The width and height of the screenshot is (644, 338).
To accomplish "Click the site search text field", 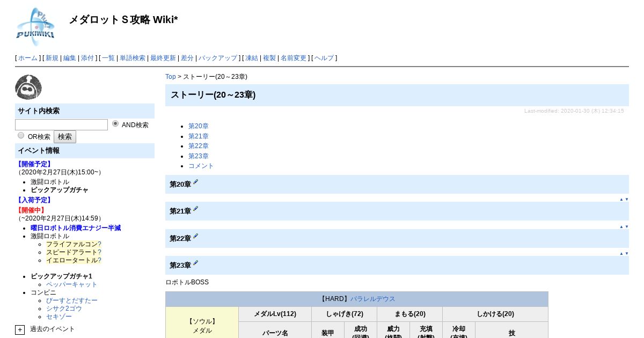I will coord(61,124).
